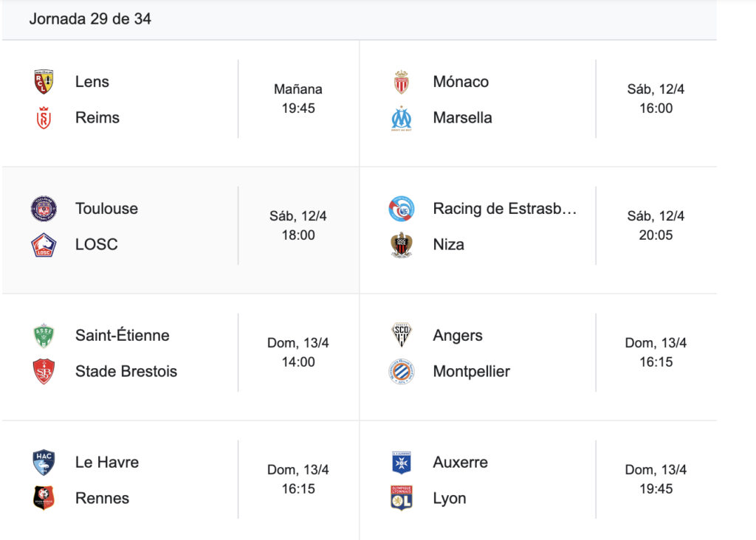Click the Niza club crest
The width and height of the screenshot is (756, 540).
click(401, 245)
